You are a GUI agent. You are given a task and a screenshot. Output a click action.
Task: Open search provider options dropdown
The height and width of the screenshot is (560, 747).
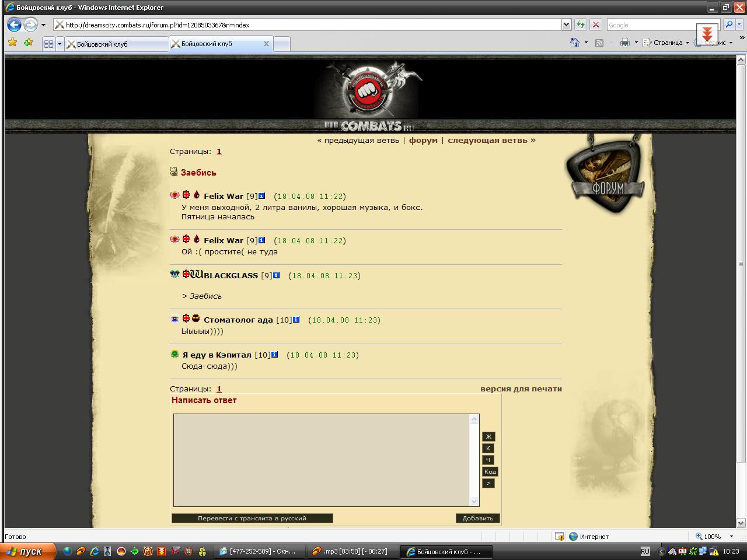click(739, 24)
